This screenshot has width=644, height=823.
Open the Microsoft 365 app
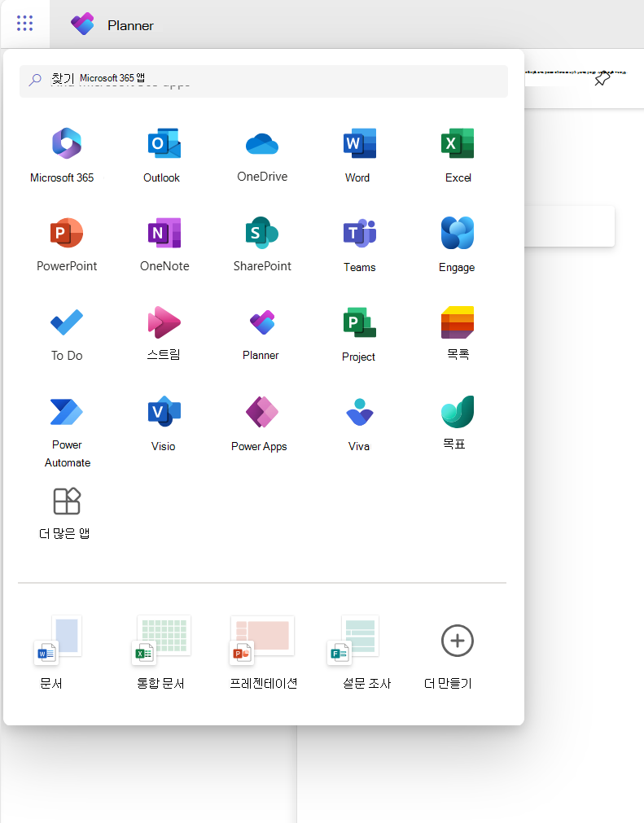(x=67, y=155)
